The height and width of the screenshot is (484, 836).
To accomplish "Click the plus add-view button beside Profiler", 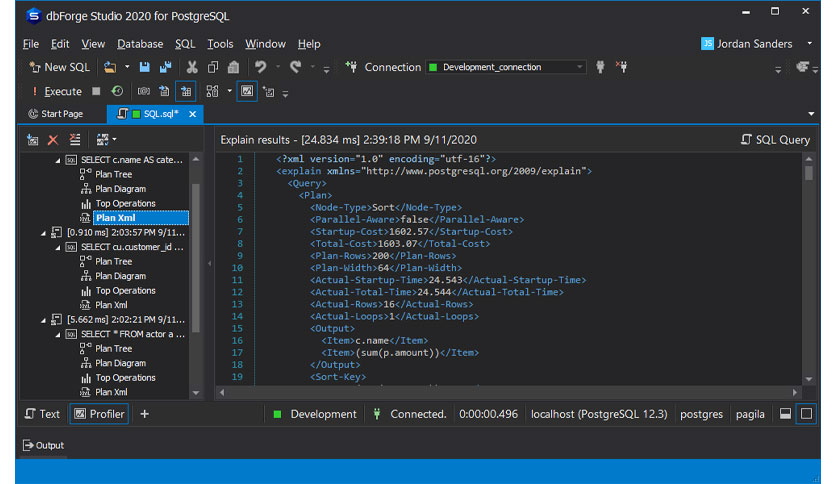I will tap(144, 414).
